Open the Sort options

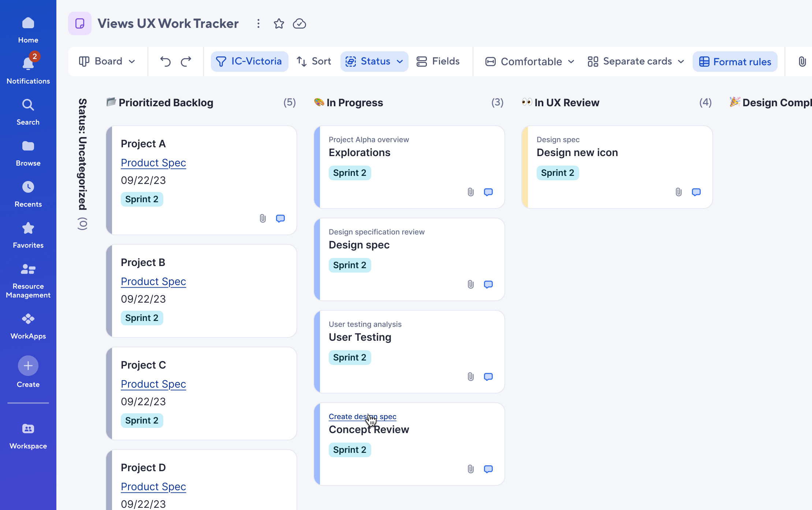click(314, 61)
